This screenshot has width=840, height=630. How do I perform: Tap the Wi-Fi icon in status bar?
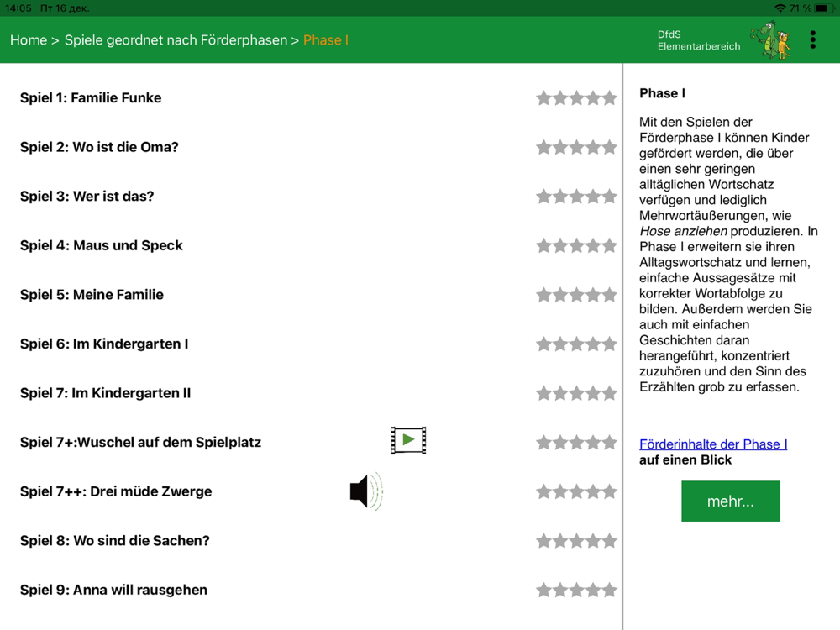(x=780, y=8)
